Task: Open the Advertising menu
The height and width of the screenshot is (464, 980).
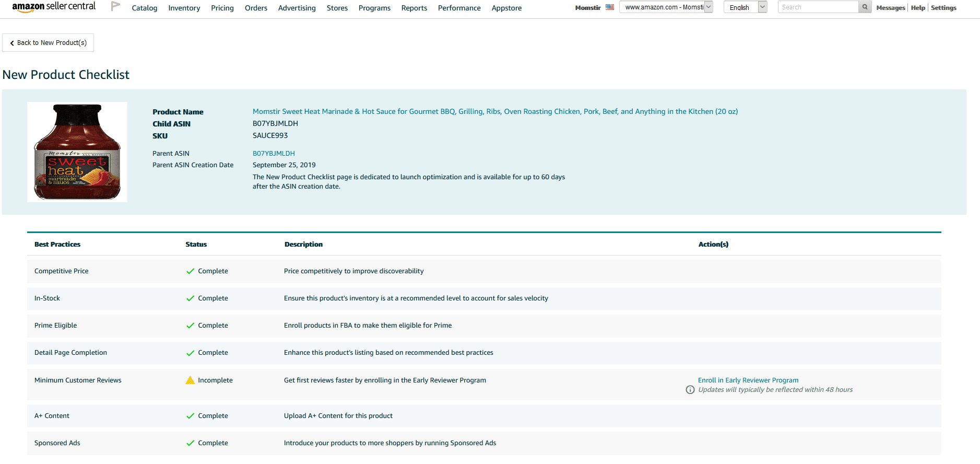Action: (297, 8)
